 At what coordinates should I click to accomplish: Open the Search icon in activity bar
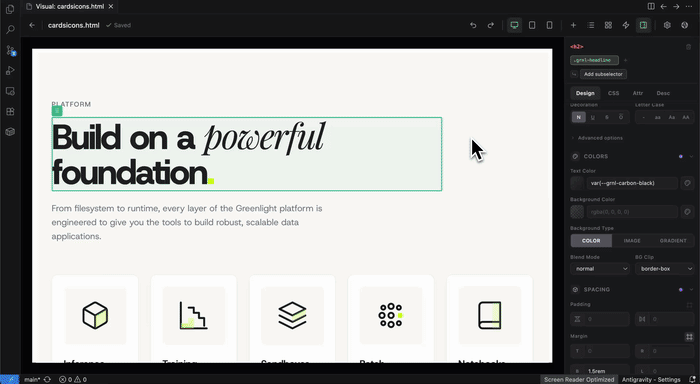tap(10, 29)
